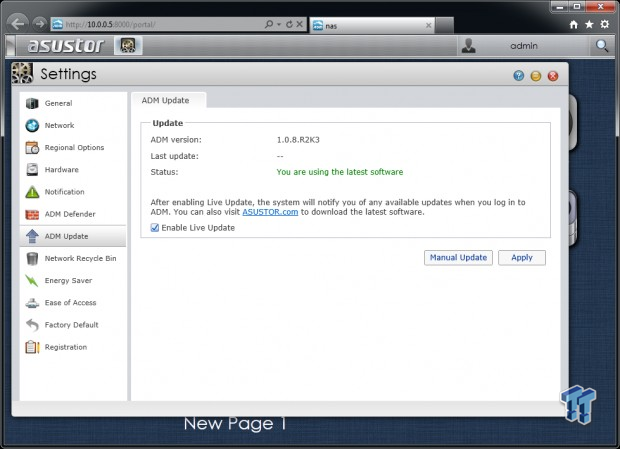Image resolution: width=620 pixels, height=449 pixels.
Task: Minimize the Settings window with yellow button
Action: click(536, 76)
